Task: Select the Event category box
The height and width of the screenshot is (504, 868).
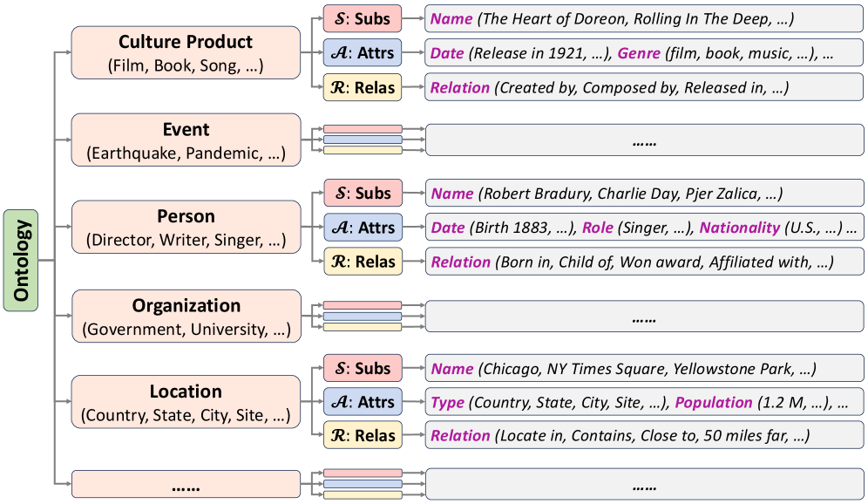Action: [x=186, y=140]
